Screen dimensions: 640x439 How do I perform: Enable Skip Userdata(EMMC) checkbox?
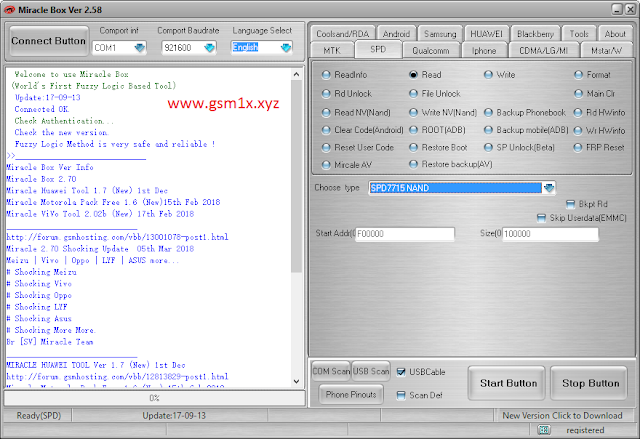click(x=541, y=218)
